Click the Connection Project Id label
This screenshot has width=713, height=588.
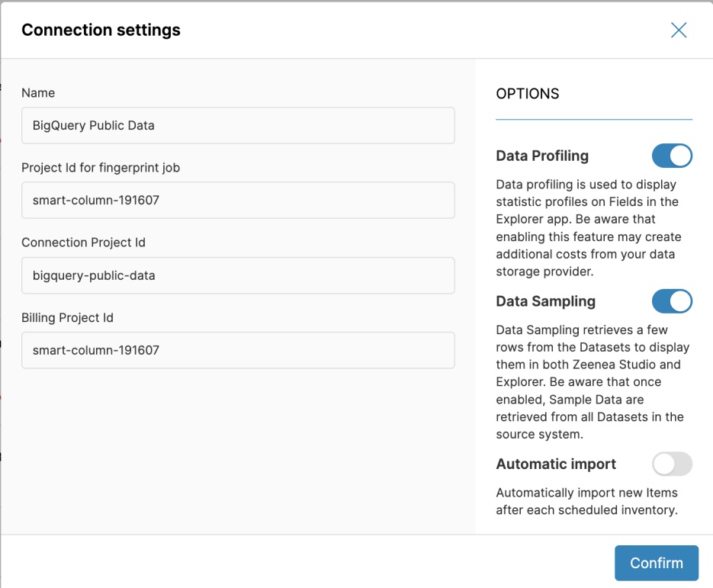[83, 243]
